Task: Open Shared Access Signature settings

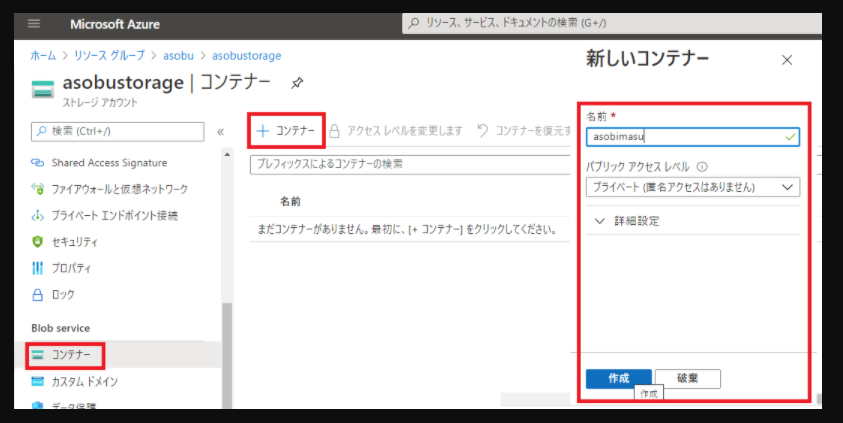Action: 109,163
